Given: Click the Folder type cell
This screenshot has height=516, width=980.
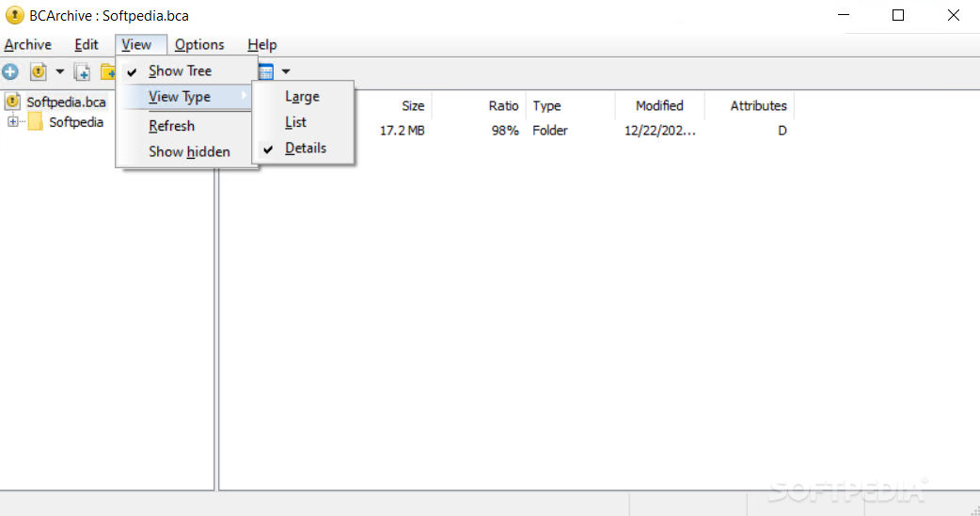Looking at the screenshot, I should coord(550,131).
